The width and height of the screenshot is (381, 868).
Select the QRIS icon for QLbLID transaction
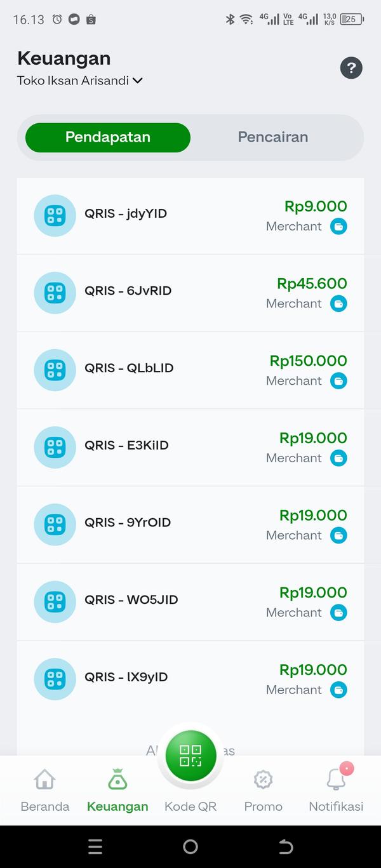click(55, 370)
